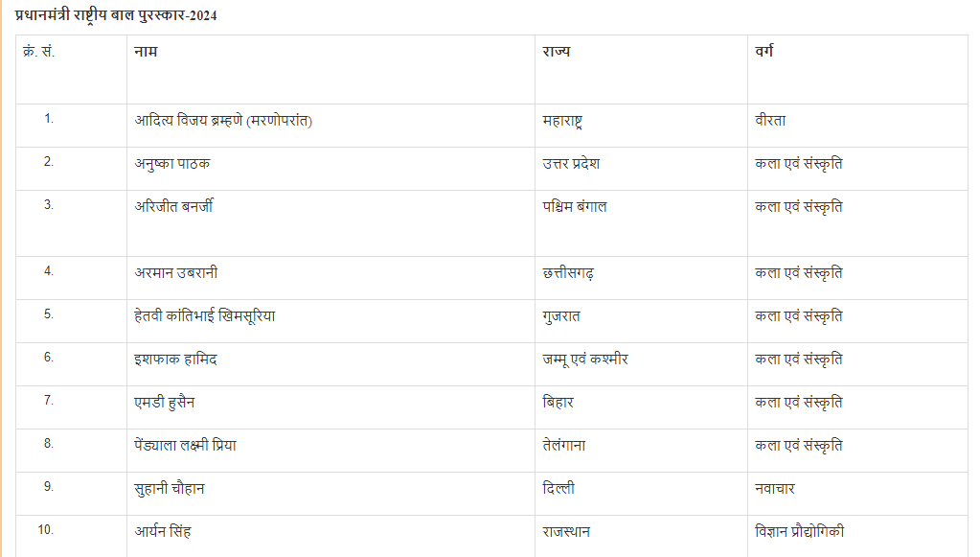Image resolution: width=980 pixels, height=557 pixels.
Task: Select the वीरता category cell
Action: click(770, 121)
